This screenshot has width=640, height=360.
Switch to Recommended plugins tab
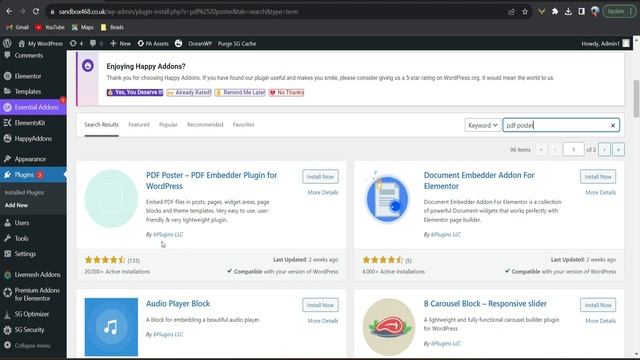pyautogui.click(x=205, y=124)
